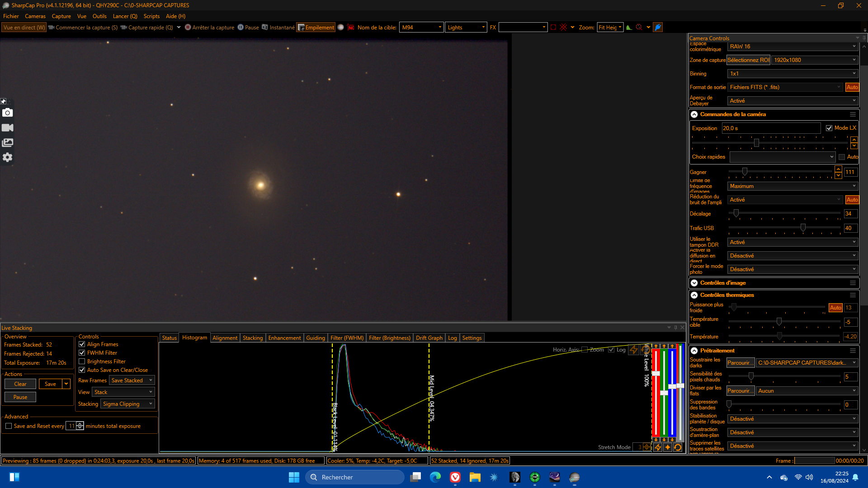Click Commencer la capture toolbar button
Image resolution: width=868 pixels, height=488 pixels.
pos(83,28)
